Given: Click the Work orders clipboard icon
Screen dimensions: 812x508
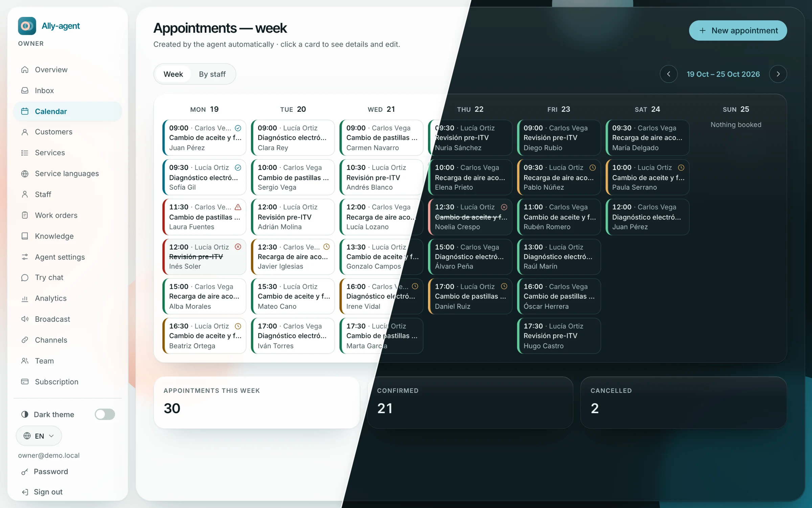Looking at the screenshot, I should click(25, 215).
